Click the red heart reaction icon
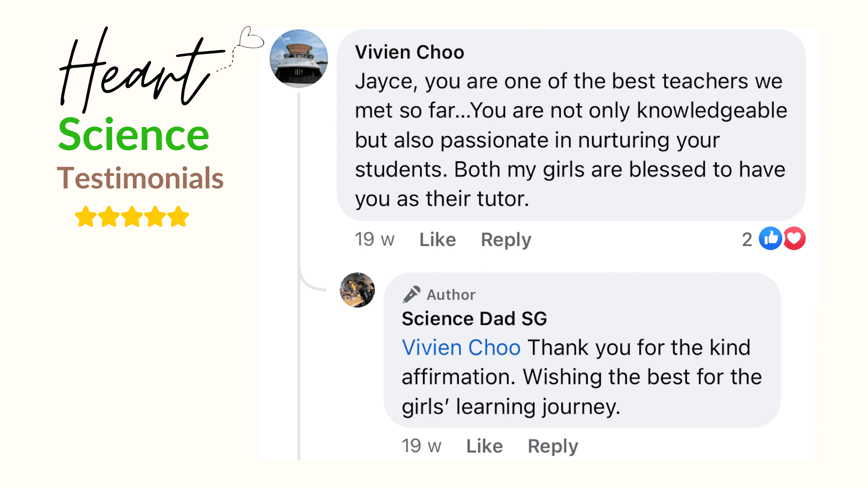The width and height of the screenshot is (868, 488). (x=794, y=239)
